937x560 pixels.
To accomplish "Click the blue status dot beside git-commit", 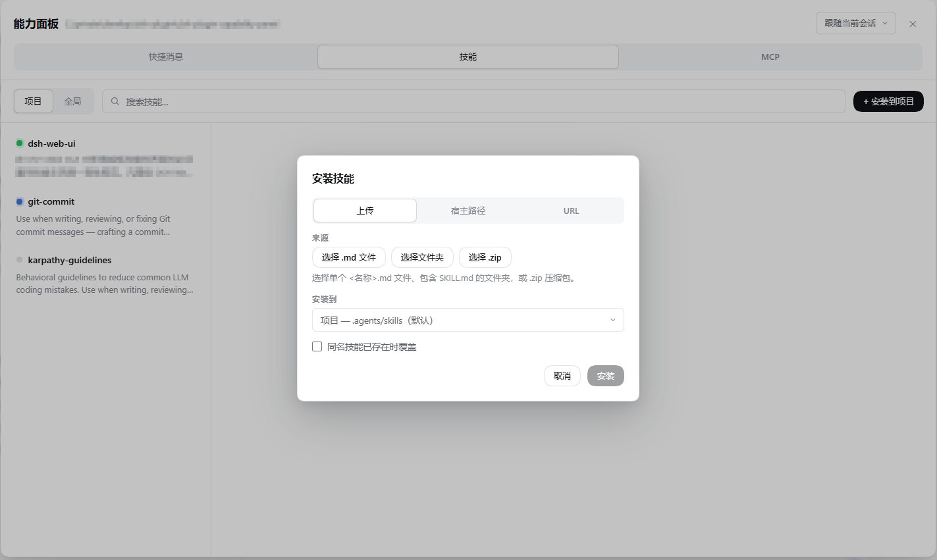I will click(x=20, y=201).
